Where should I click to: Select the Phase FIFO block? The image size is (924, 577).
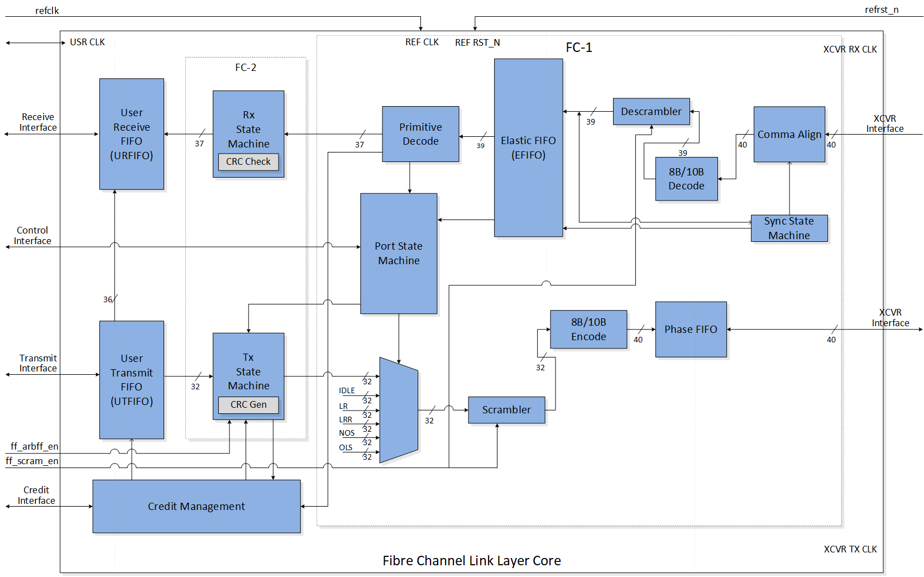pos(690,330)
